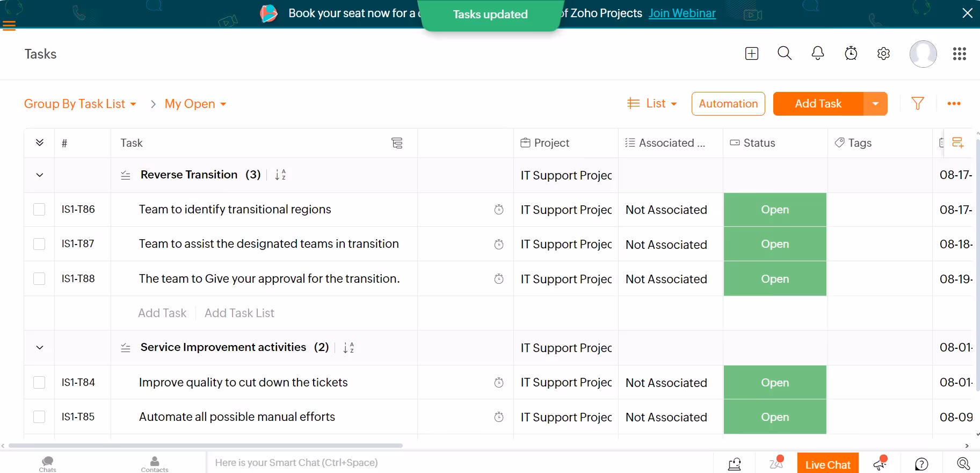
Task: Click the filter funnel icon
Action: point(918,104)
